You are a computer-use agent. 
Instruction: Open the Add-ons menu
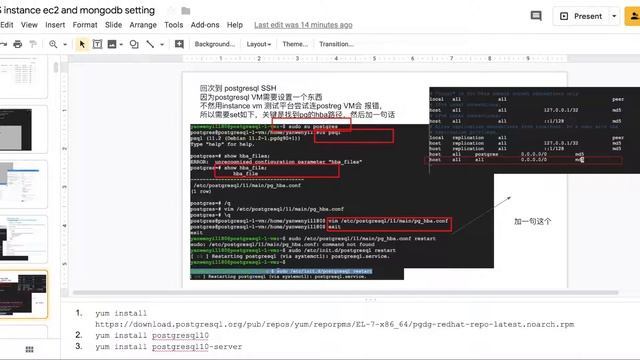(x=205, y=25)
